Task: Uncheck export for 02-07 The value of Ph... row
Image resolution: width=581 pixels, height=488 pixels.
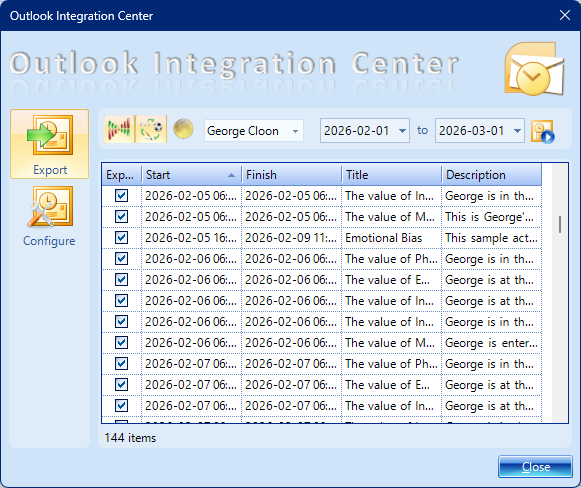Action: (x=121, y=363)
